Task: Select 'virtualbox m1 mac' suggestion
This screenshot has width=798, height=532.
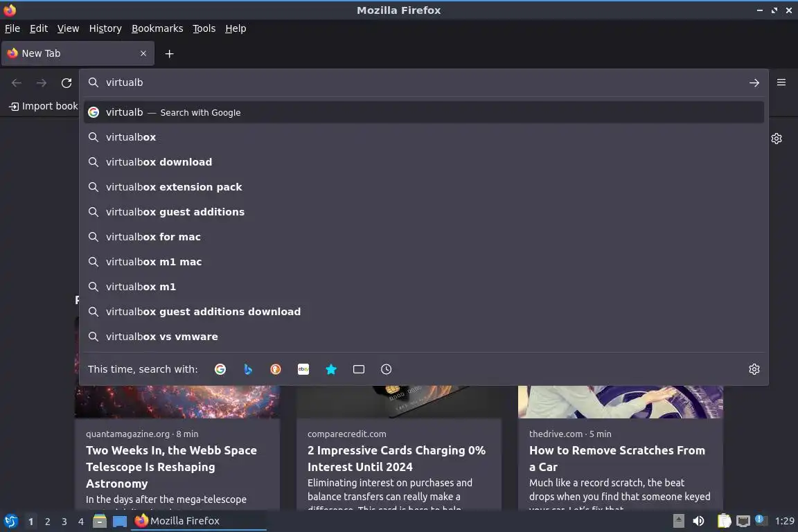Action: tap(423, 262)
